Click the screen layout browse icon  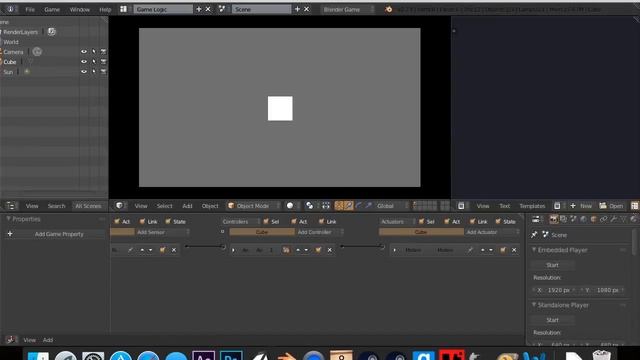click(123, 9)
